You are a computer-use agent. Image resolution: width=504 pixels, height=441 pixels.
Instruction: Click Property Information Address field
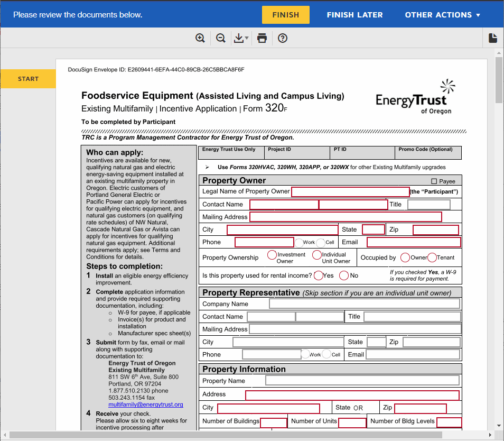[352, 396]
